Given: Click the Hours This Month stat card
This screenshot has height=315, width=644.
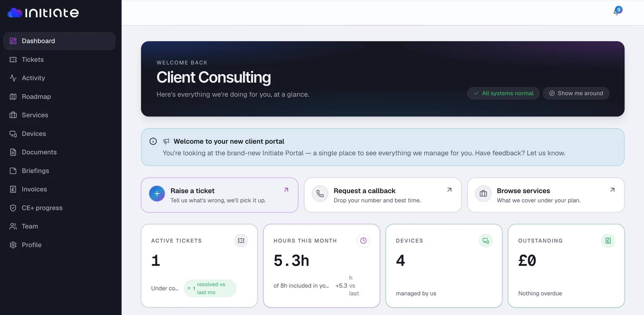Looking at the screenshot, I should point(322,266).
